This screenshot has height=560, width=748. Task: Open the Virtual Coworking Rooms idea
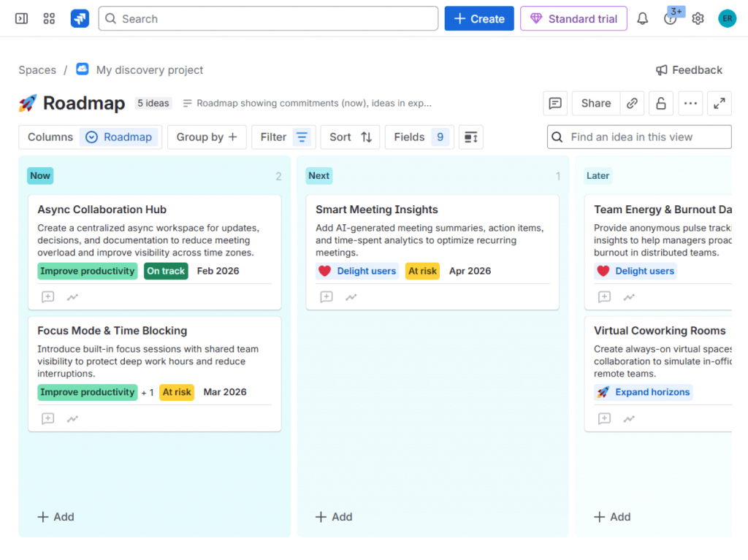click(x=660, y=331)
